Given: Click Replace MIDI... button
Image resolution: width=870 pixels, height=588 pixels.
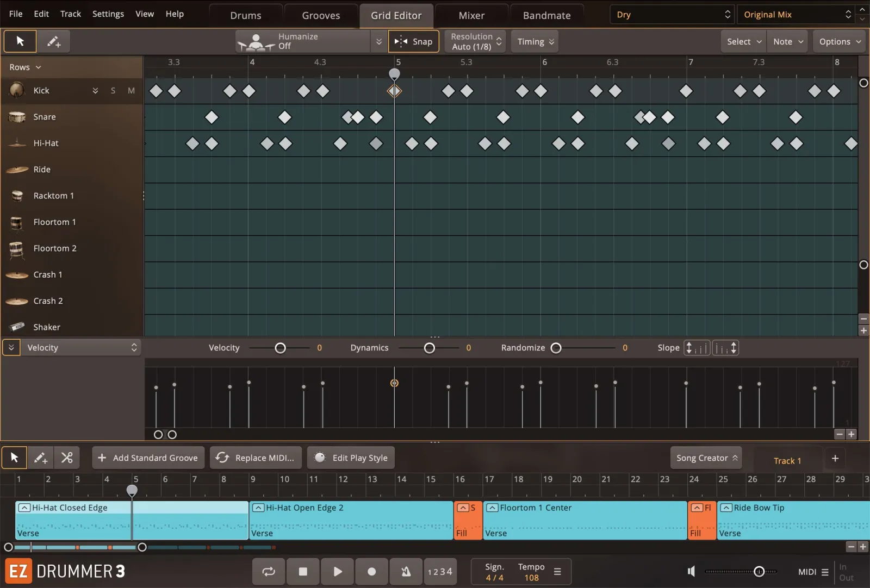Looking at the screenshot, I should [x=257, y=458].
